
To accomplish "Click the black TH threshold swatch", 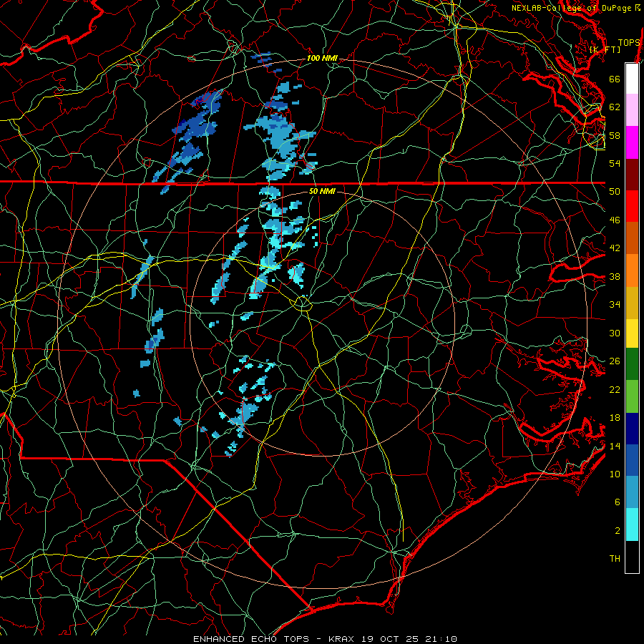I will pos(632,557).
